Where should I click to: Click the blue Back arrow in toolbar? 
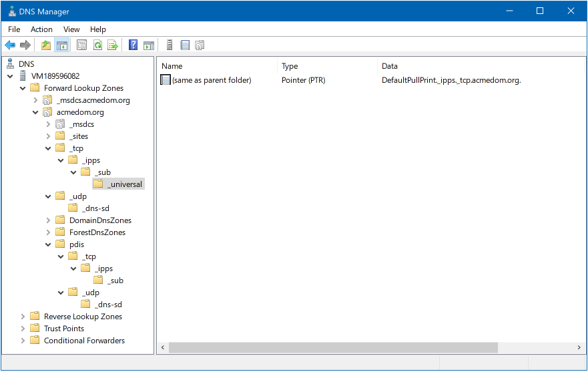[10, 45]
